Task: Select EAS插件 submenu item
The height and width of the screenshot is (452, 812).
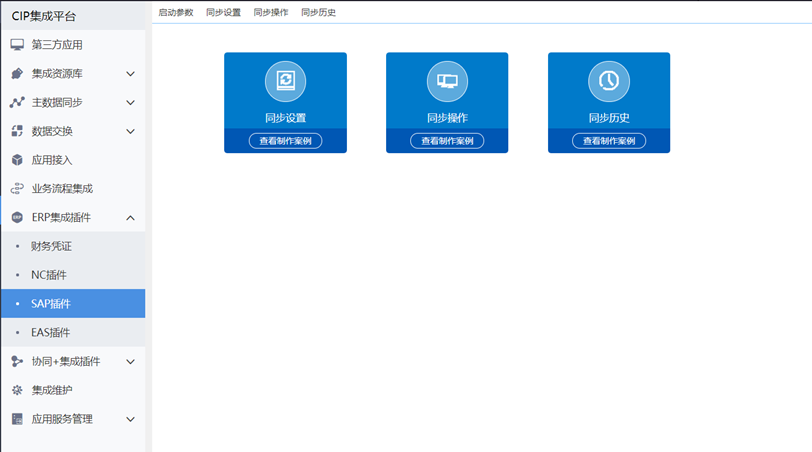Action: click(73, 332)
